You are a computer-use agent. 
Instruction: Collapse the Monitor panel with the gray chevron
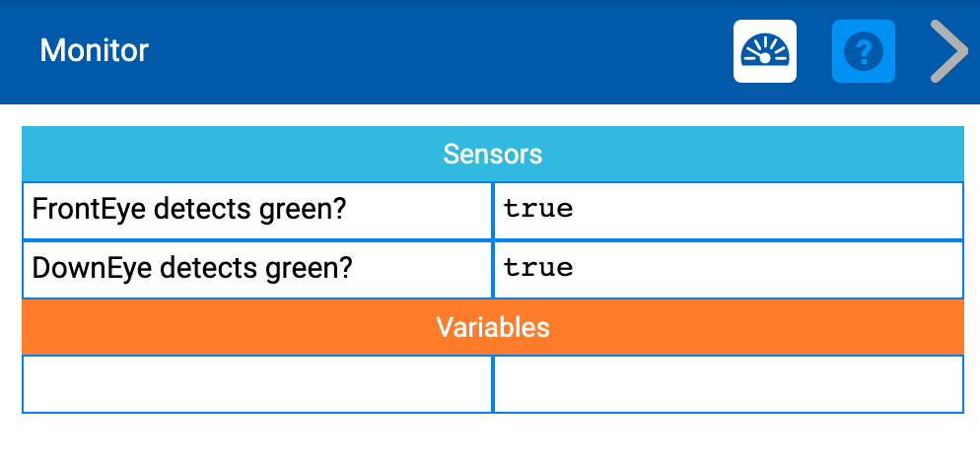coord(948,51)
